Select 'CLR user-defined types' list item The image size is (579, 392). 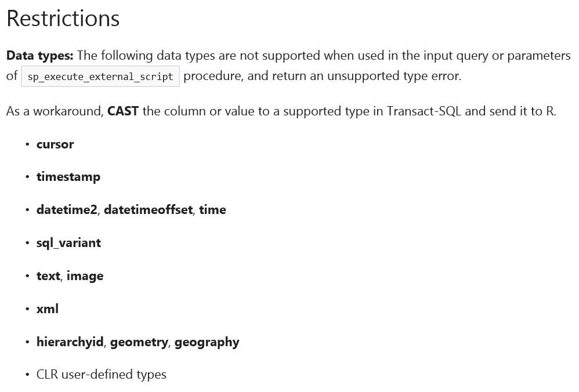pos(102,375)
